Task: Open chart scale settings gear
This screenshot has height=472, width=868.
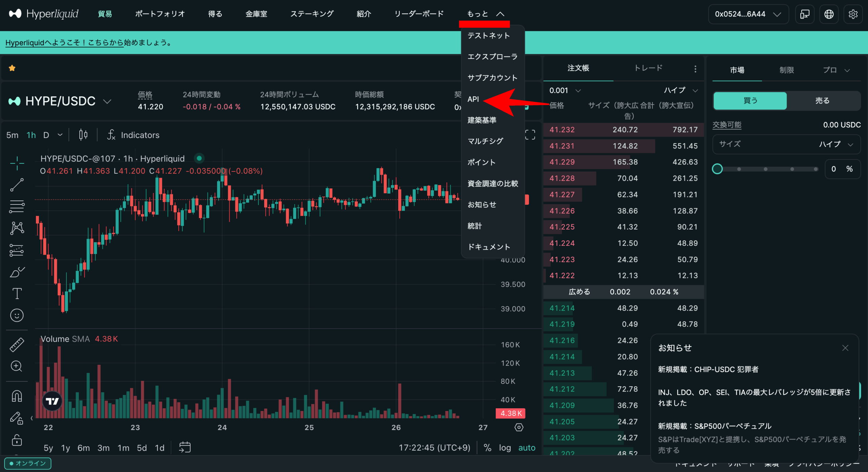Action: (519, 427)
